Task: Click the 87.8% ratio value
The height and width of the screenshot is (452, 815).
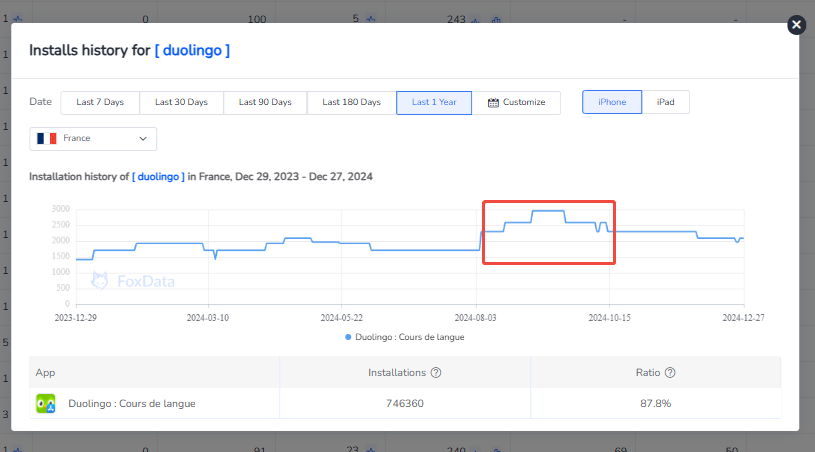Action: coord(655,404)
